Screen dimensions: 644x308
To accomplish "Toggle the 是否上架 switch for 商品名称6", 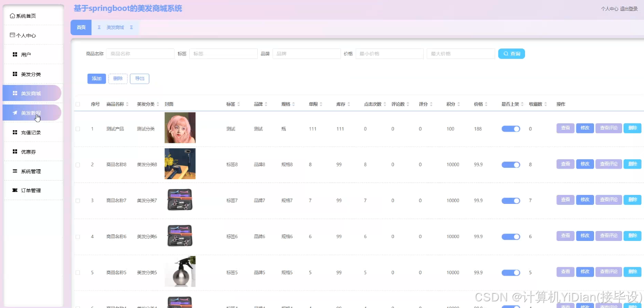I will 511,236.
